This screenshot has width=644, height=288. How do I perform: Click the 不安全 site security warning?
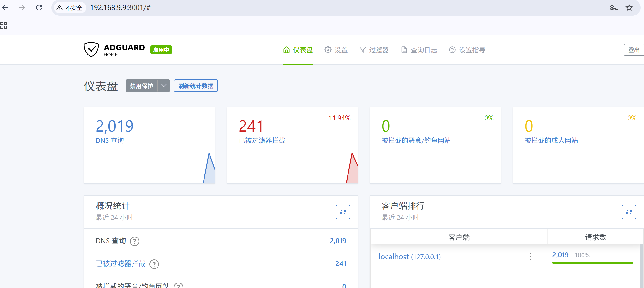click(x=70, y=8)
